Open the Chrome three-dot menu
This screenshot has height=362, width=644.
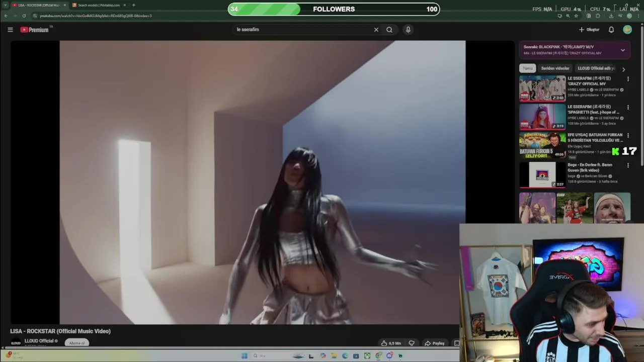click(638, 16)
